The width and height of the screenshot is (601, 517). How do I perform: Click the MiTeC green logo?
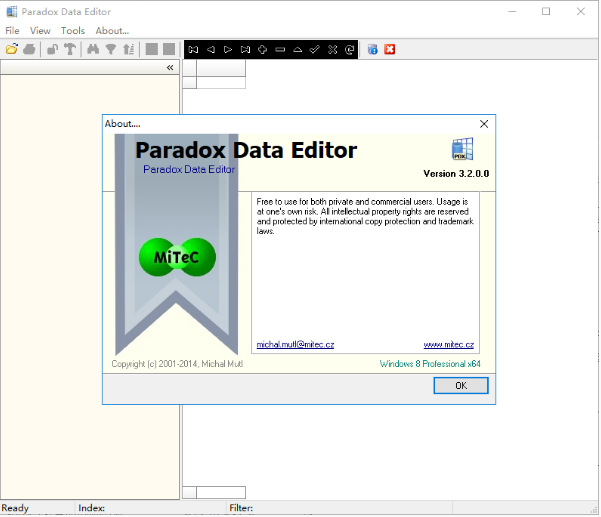177,257
